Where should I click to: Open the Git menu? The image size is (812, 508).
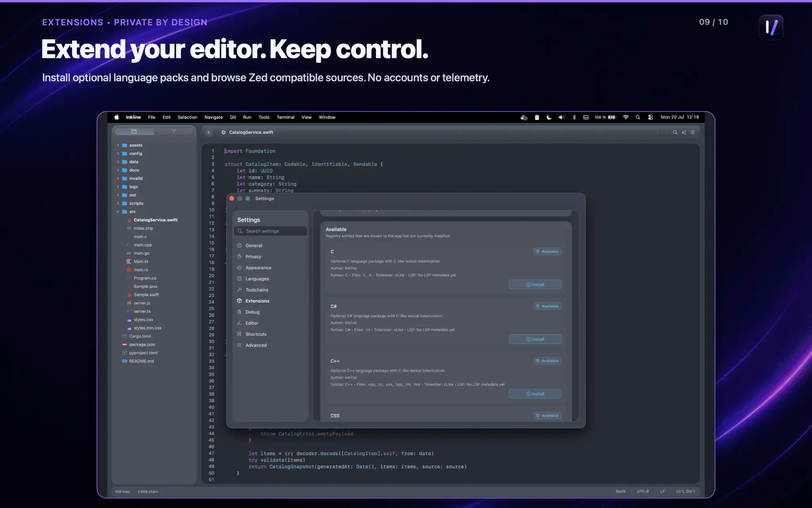coord(233,117)
